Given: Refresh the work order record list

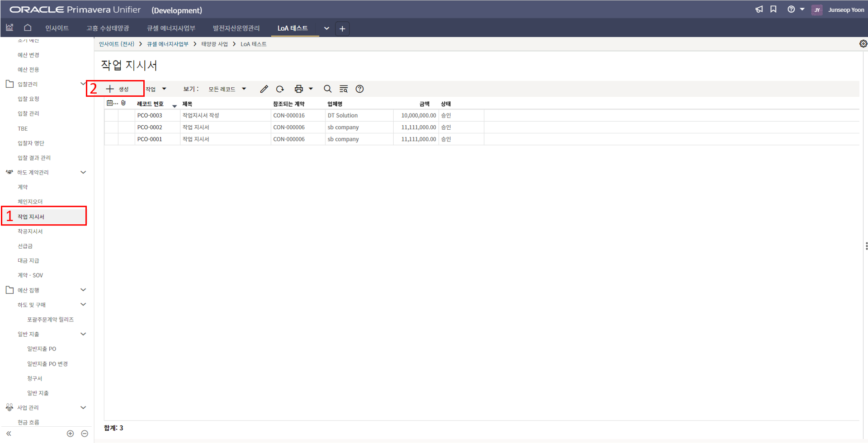Looking at the screenshot, I should pyautogui.click(x=280, y=89).
